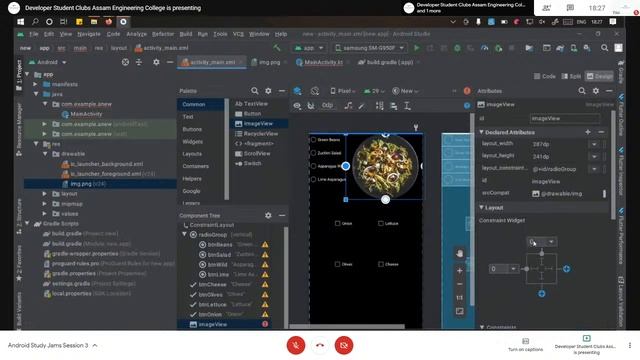Image resolution: width=640 pixels, height=360 pixels.
Task: Click the blue left constraint handle on image
Action: click(346, 166)
